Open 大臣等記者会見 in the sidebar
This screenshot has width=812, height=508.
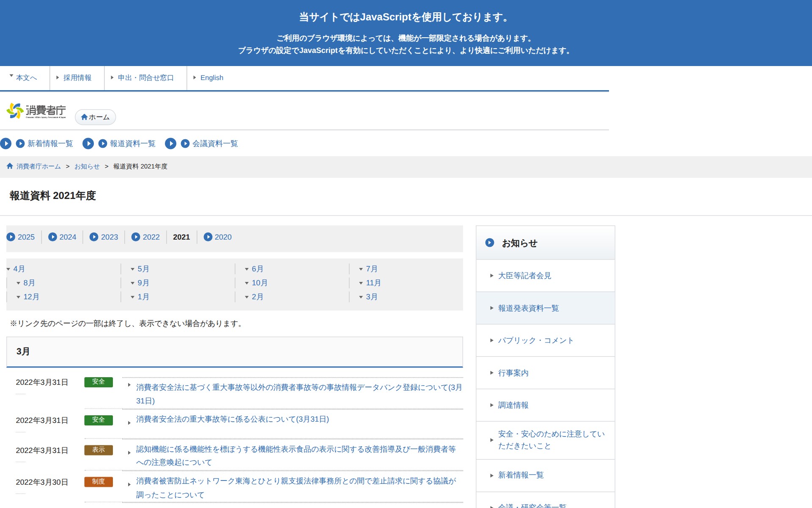(524, 276)
